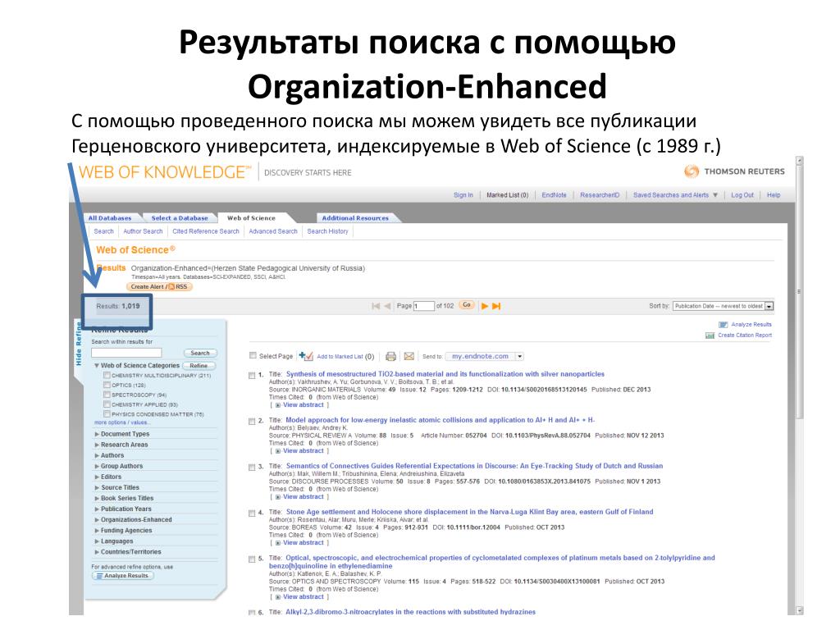Screen dimensions: 840x630
Task: Check the box for result 1
Action: click(252, 376)
